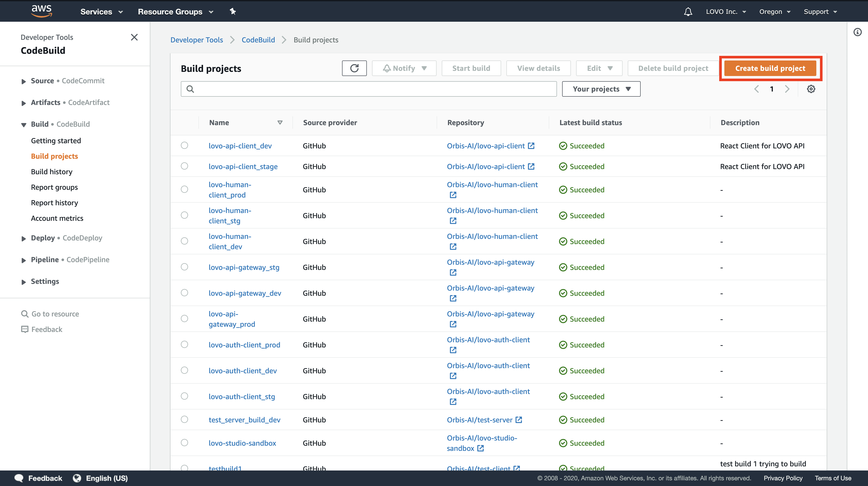
Task: Select the test_server_build_dev radio button
Action: (184, 419)
